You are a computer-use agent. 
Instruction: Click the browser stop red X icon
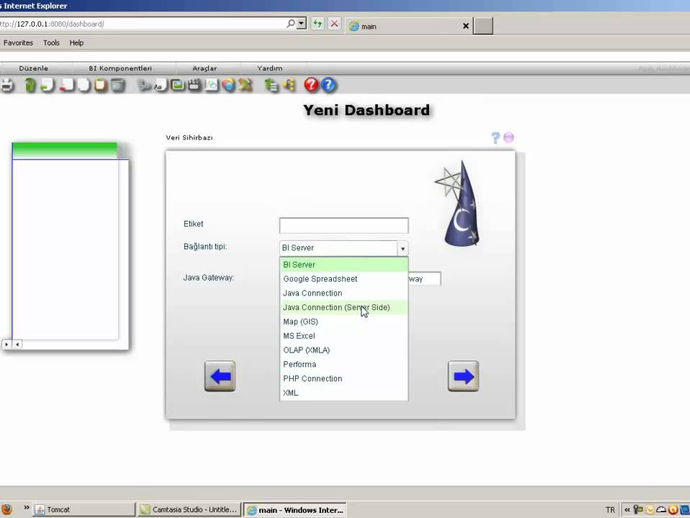pos(334,24)
